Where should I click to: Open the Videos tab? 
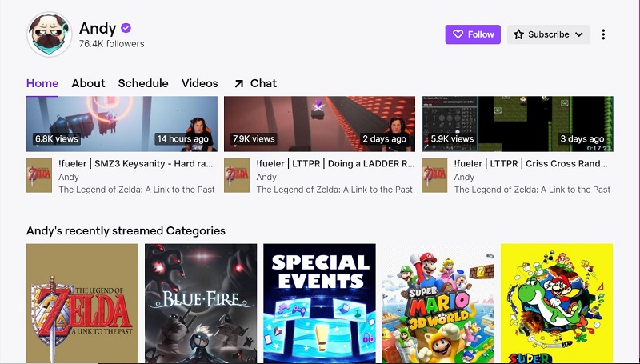click(x=199, y=83)
